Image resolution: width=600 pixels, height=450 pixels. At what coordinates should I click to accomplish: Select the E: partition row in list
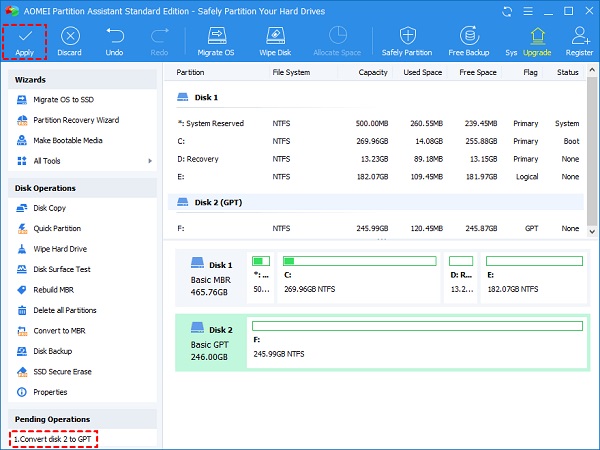coord(376,177)
